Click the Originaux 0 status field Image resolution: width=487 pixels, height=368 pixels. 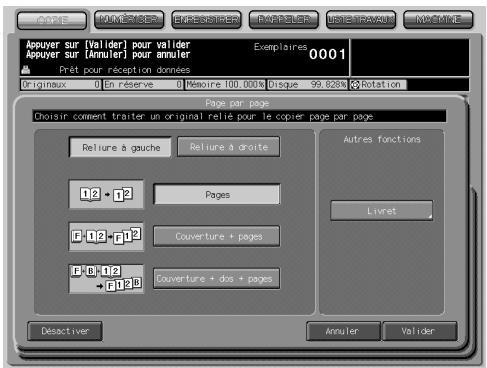tap(61, 85)
